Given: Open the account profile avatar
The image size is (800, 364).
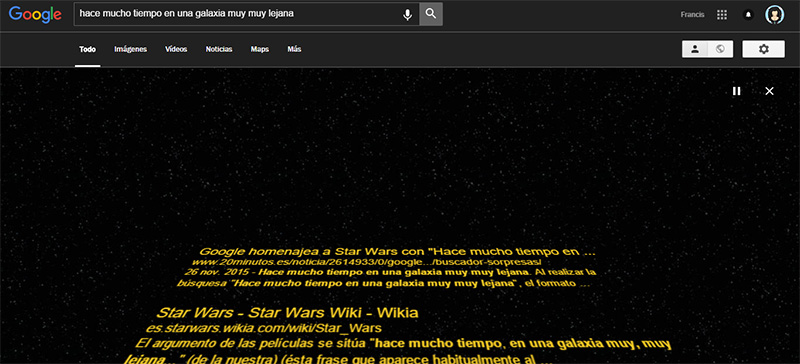Looking at the screenshot, I should coord(774,14).
